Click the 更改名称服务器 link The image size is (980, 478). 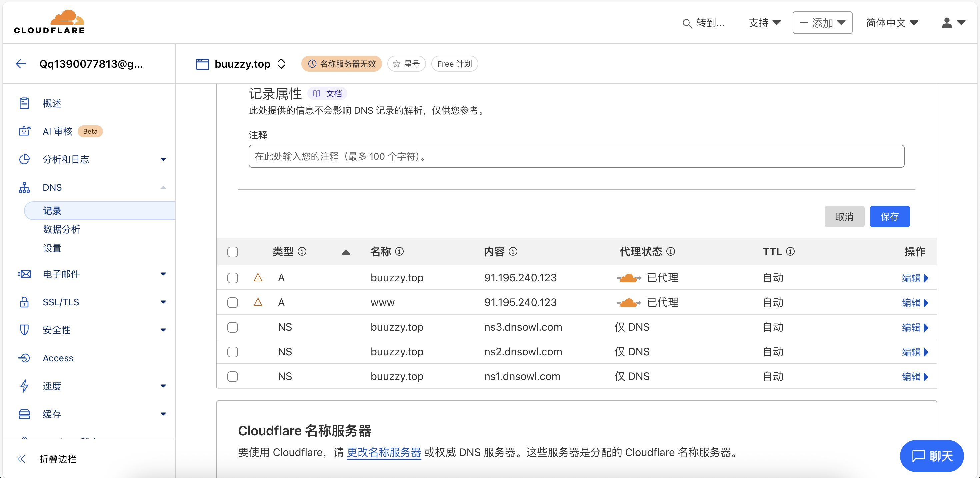pos(384,452)
